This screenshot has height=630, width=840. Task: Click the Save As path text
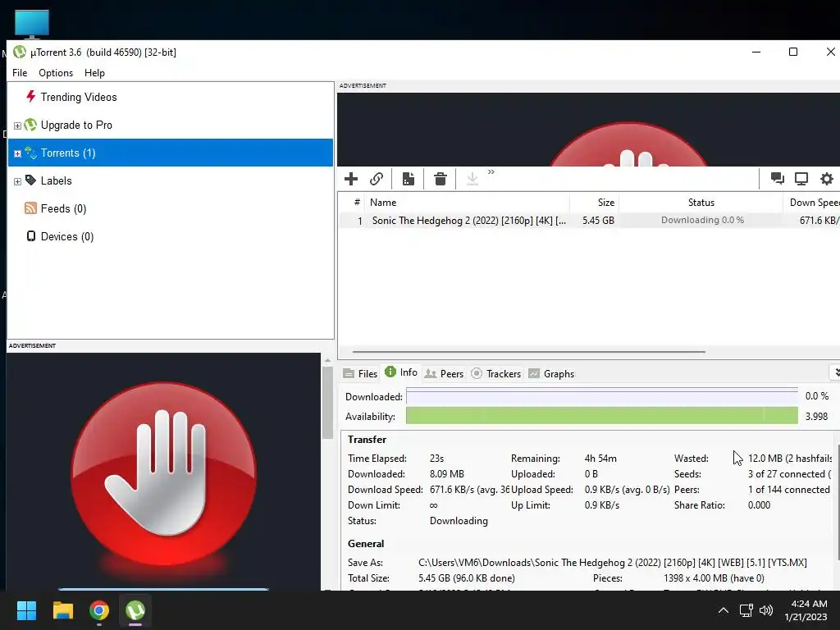(x=612, y=563)
